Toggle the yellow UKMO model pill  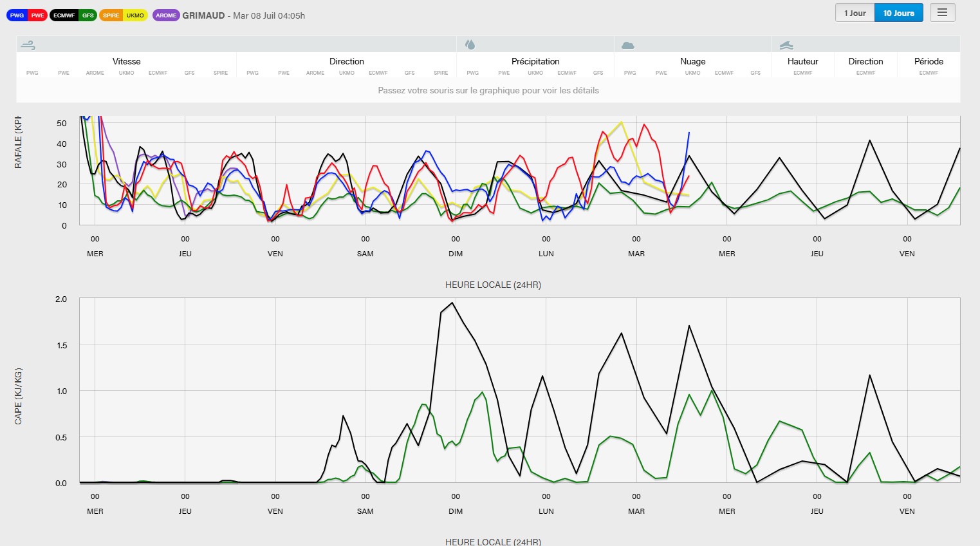(135, 15)
